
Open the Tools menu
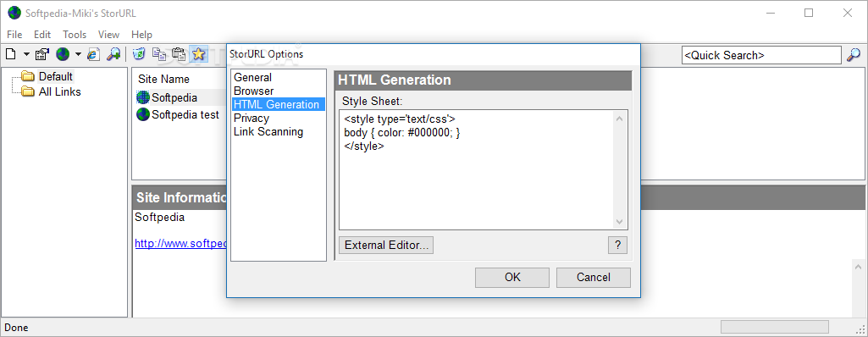75,35
